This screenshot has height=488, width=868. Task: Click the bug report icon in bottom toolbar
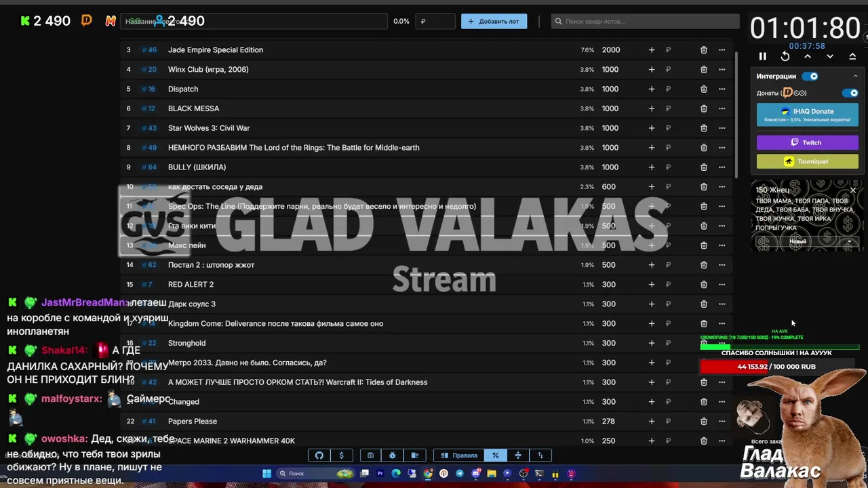(x=393, y=455)
